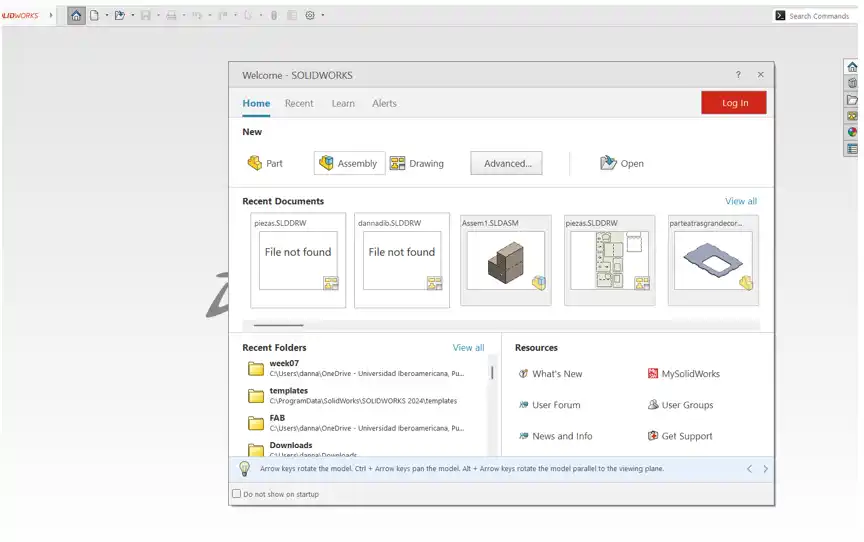Expand the Options gear dropdown arrow
This screenshot has width=864, height=542.
pyautogui.click(x=323, y=15)
